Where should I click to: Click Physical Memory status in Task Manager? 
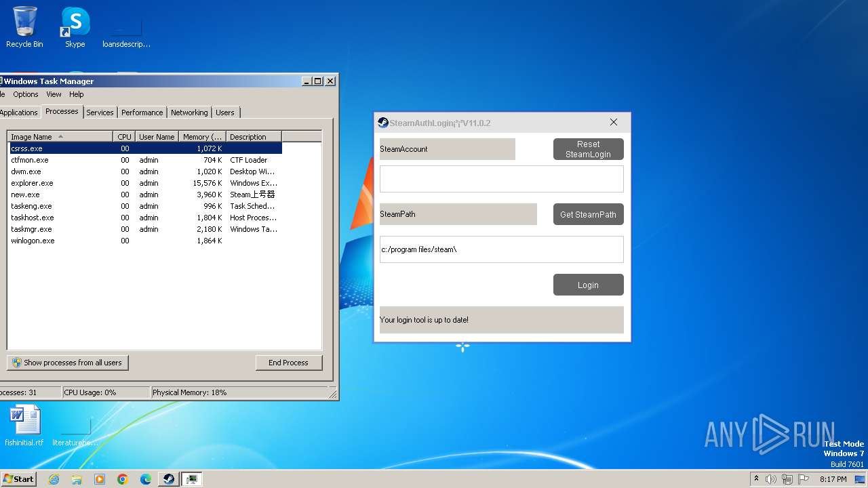tap(239, 392)
